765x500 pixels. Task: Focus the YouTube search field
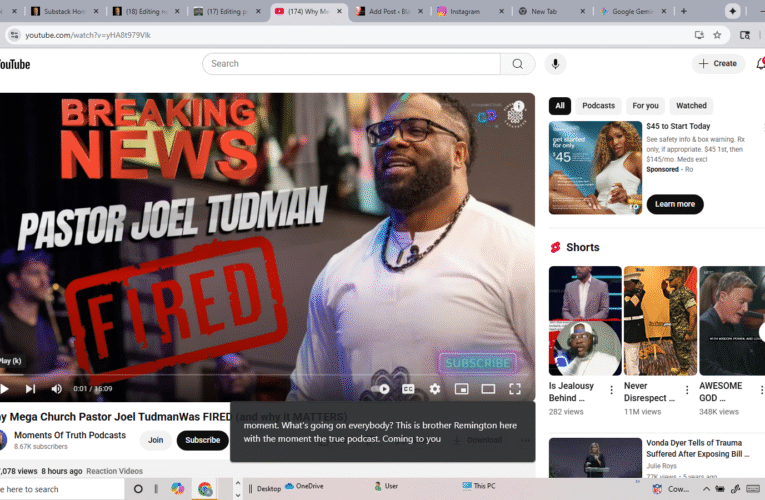coord(352,64)
